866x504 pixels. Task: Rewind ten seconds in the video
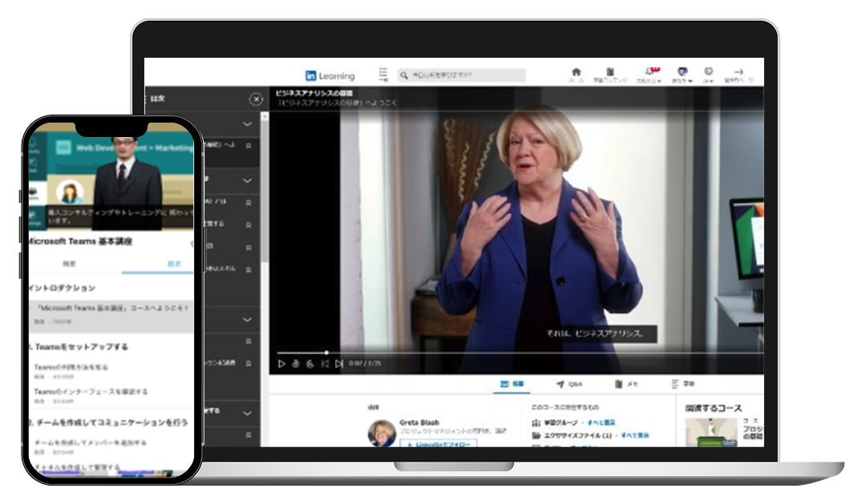(x=295, y=364)
